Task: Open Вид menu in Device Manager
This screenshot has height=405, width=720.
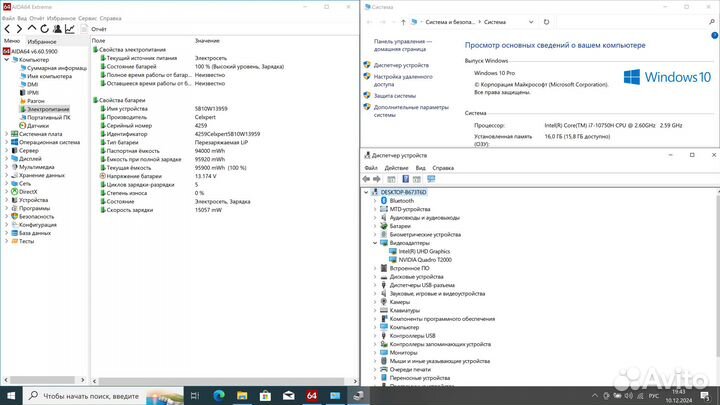Action: point(420,168)
